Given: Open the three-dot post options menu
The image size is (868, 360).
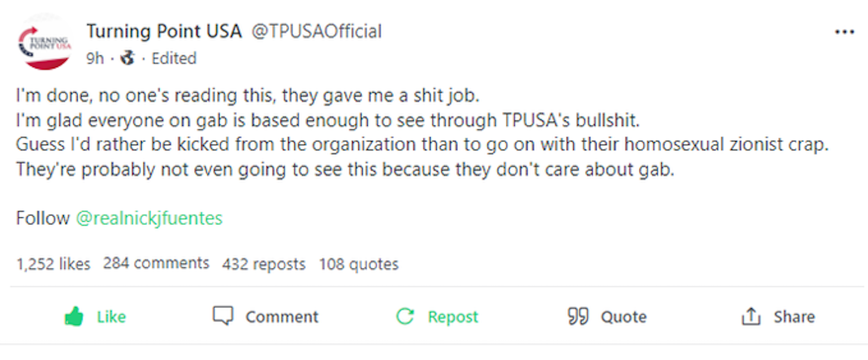Looking at the screenshot, I should point(844,32).
